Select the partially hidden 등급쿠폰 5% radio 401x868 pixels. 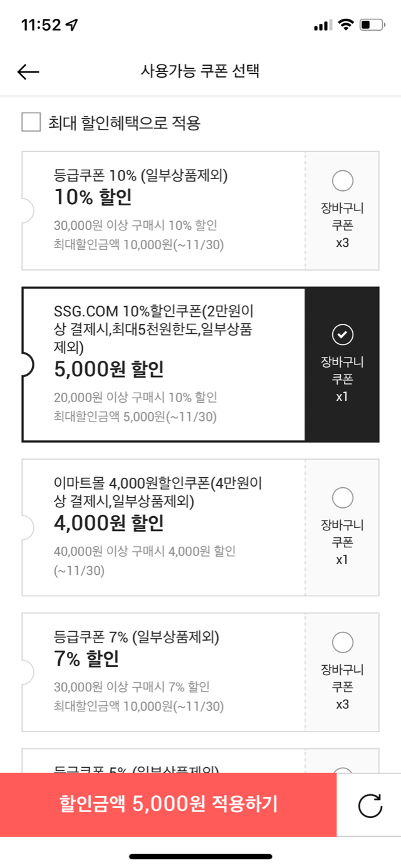pyautogui.click(x=343, y=772)
